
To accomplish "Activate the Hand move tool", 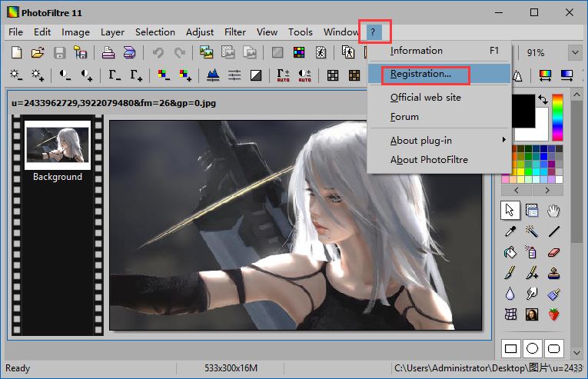I will pyautogui.click(x=553, y=210).
